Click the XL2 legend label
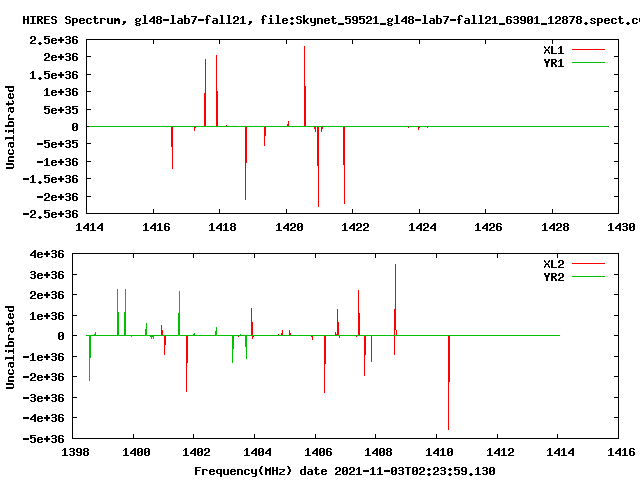Screen dimensions: 640x480 click(x=553, y=264)
